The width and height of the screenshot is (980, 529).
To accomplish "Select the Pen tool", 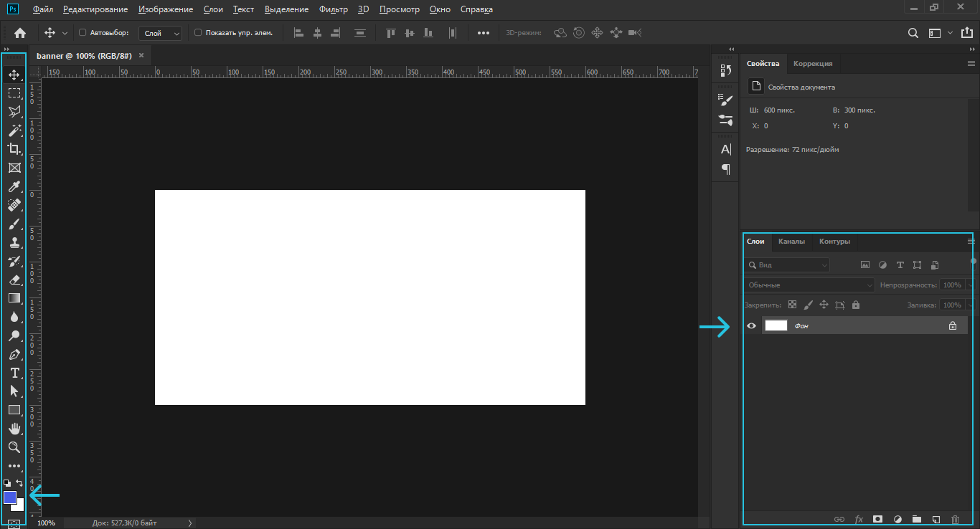I will (14, 354).
